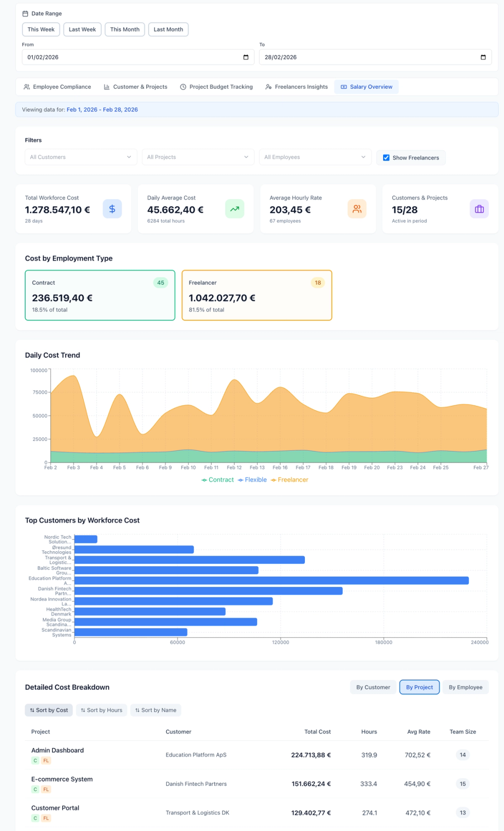Click Sort by Cost button
Screen dimensions: 504x831
pyautogui.click(x=49, y=710)
